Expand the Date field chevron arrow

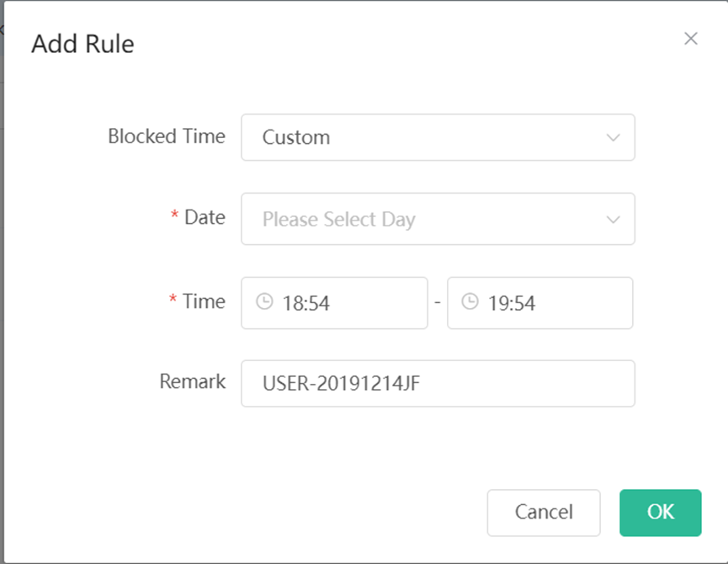614,220
